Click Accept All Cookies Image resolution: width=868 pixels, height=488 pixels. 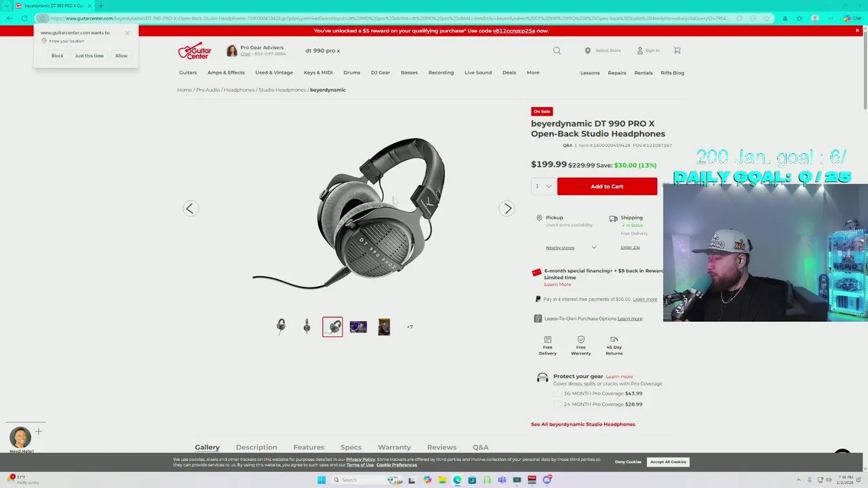(668, 462)
